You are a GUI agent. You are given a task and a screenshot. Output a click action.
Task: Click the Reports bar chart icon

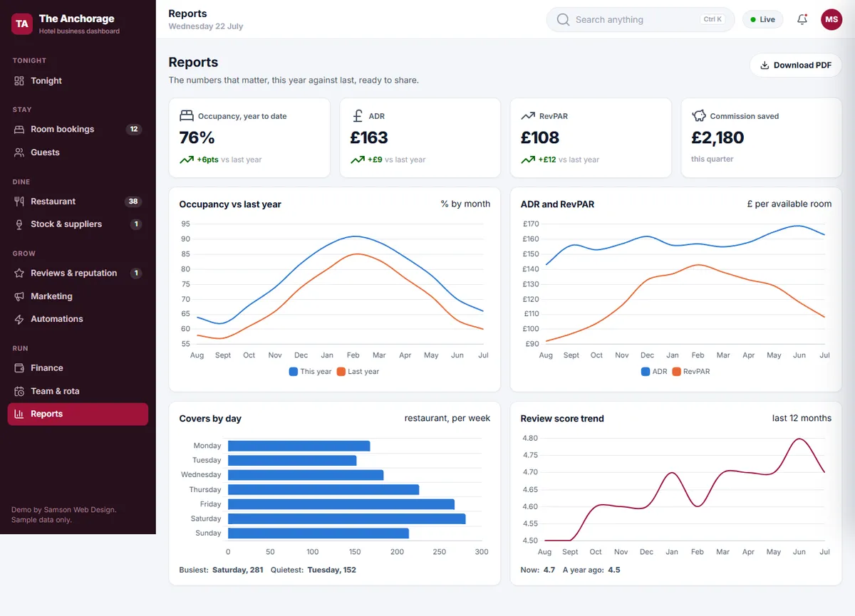coord(19,414)
